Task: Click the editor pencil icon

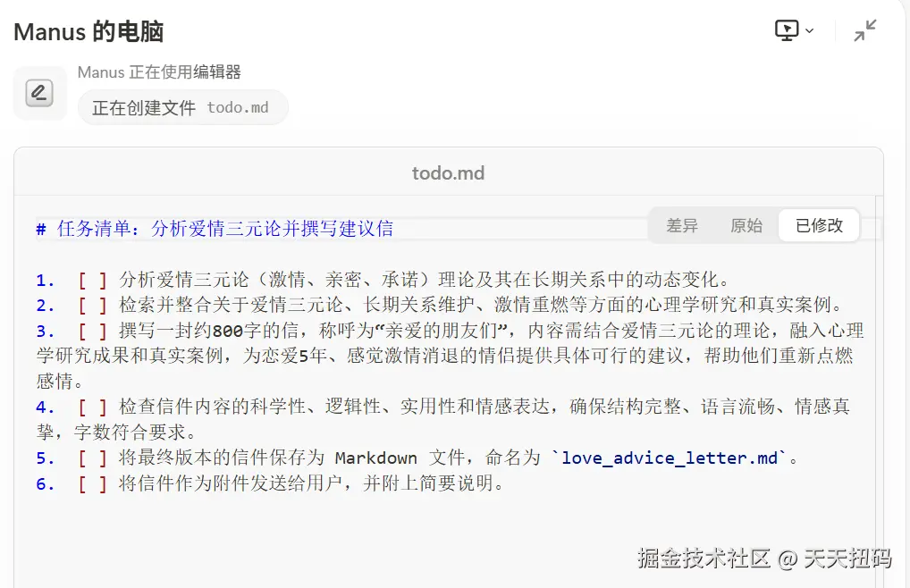Action: click(x=39, y=93)
